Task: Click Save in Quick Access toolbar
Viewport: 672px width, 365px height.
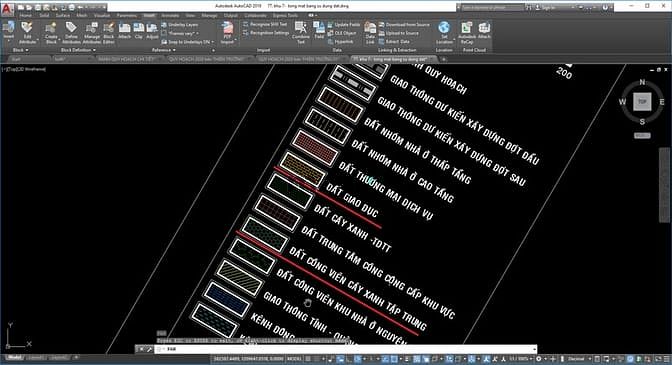Action: point(38,7)
